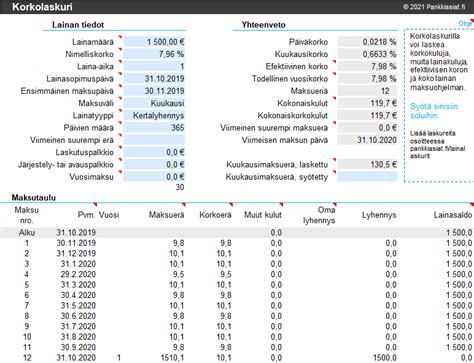
Task: Click the © 2021 Pankkiasiat.fi text
Action: point(434,7)
